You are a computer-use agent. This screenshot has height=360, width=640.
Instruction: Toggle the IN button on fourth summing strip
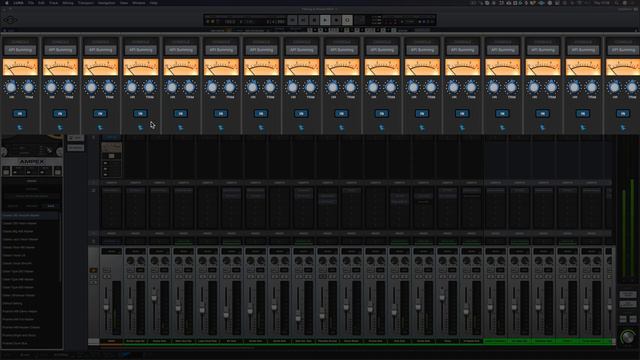(140, 113)
